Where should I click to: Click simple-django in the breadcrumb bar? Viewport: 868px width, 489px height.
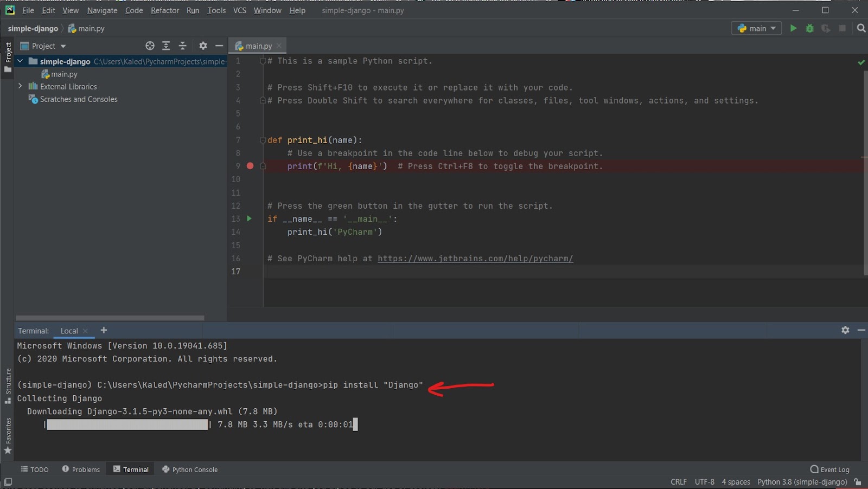tap(33, 28)
